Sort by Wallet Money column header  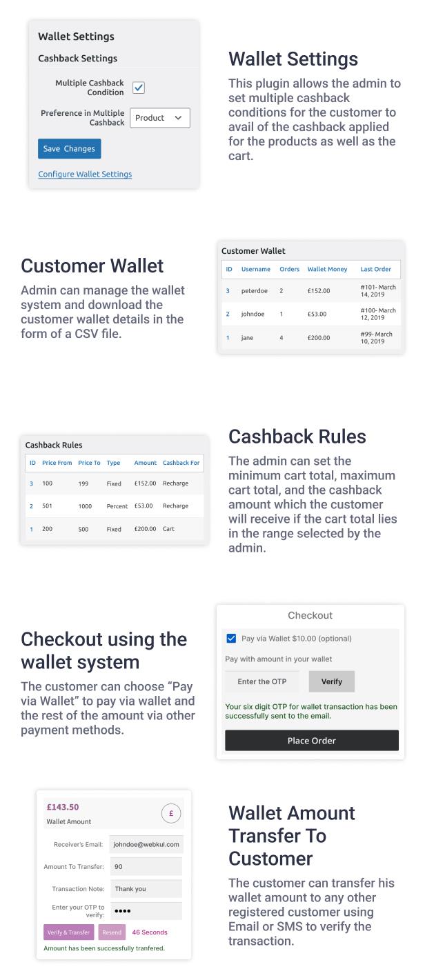click(328, 269)
